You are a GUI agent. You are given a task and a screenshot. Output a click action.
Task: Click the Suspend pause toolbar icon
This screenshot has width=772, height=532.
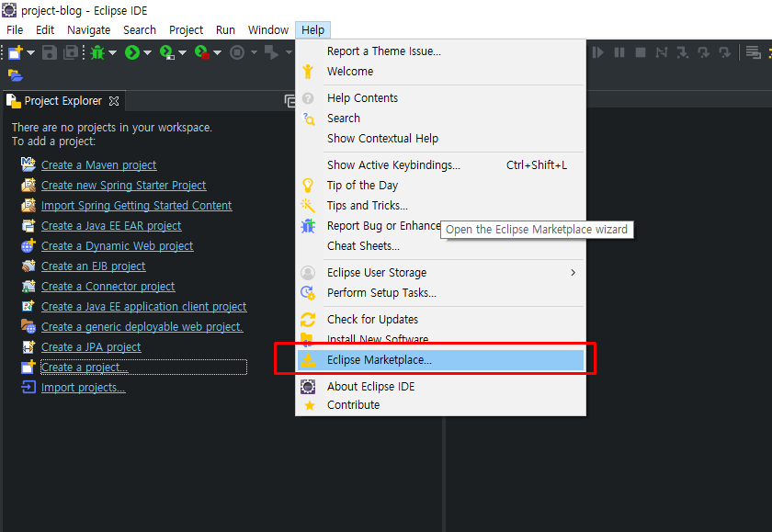619,52
